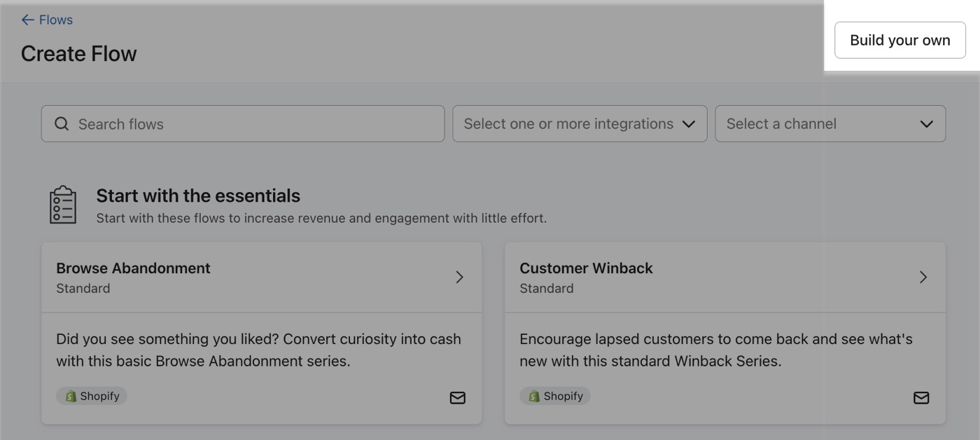Click the essentials clipboard checklist icon
The height and width of the screenshot is (440, 980).
(x=63, y=205)
